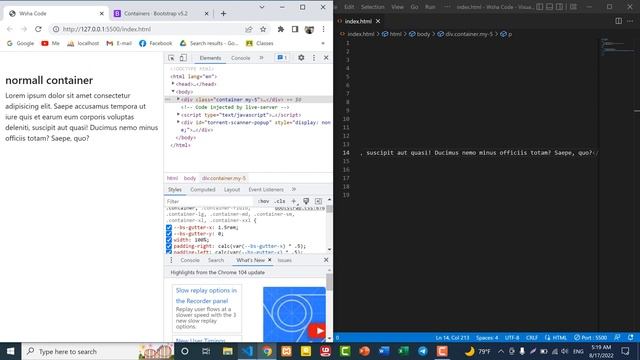This screenshot has height=360, width=640.
Task: Activate DevTools inspect element picker
Action: [x=171, y=58]
